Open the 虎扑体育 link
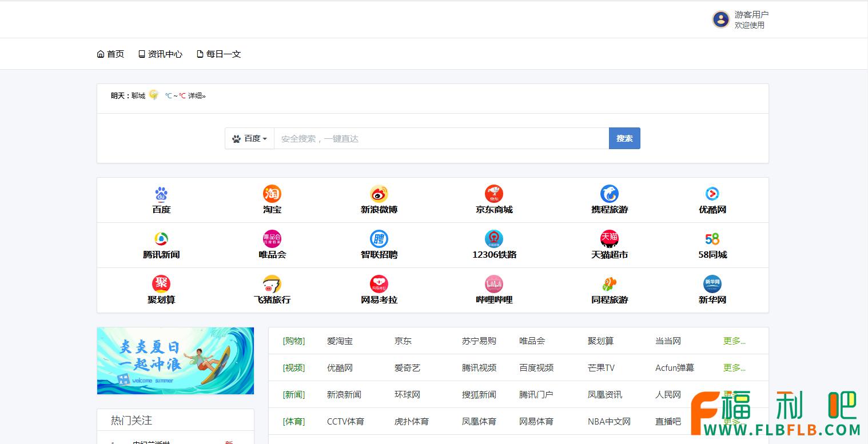This screenshot has height=444, width=868. (412, 422)
